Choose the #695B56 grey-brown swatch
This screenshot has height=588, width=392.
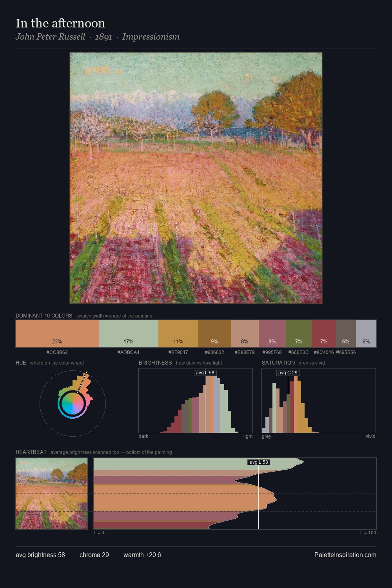tap(346, 334)
